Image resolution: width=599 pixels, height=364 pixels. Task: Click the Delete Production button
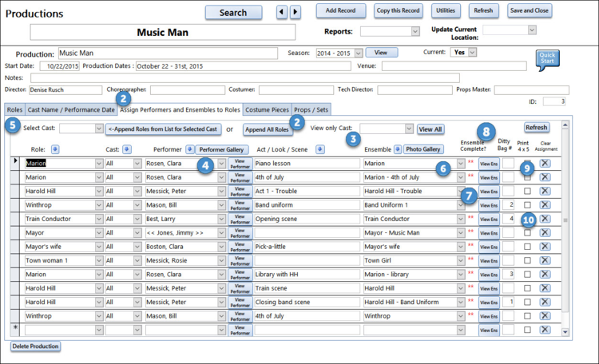tap(35, 346)
